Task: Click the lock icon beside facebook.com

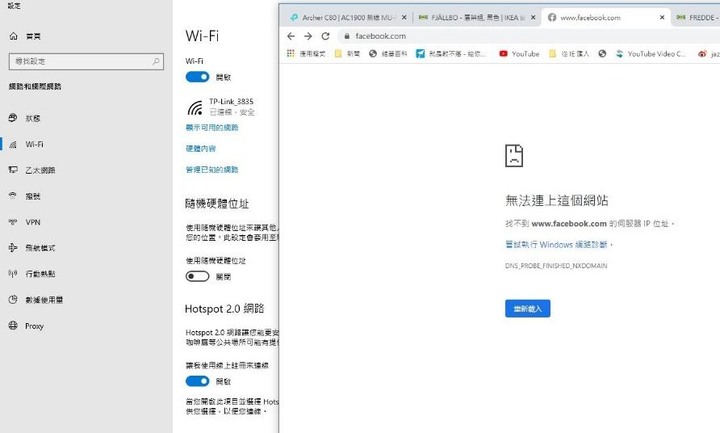Action: (x=347, y=36)
